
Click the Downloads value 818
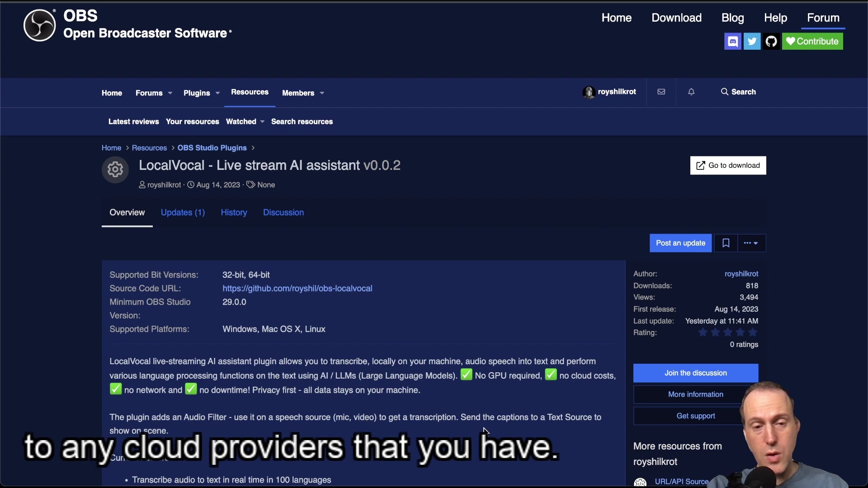coord(752,286)
